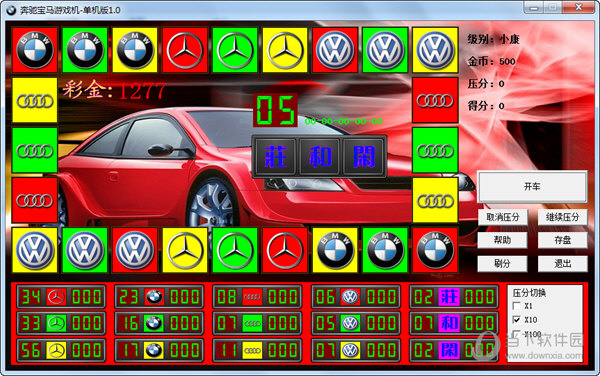Open the 帮助 help button
The width and height of the screenshot is (600, 376).
[x=502, y=240]
